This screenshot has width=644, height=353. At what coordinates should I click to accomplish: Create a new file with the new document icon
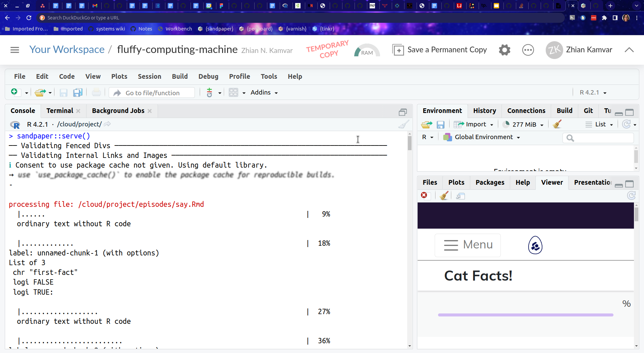click(x=14, y=92)
